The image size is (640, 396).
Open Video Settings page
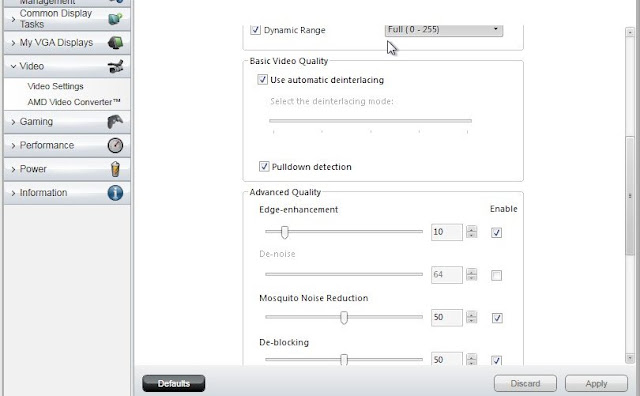coord(56,86)
